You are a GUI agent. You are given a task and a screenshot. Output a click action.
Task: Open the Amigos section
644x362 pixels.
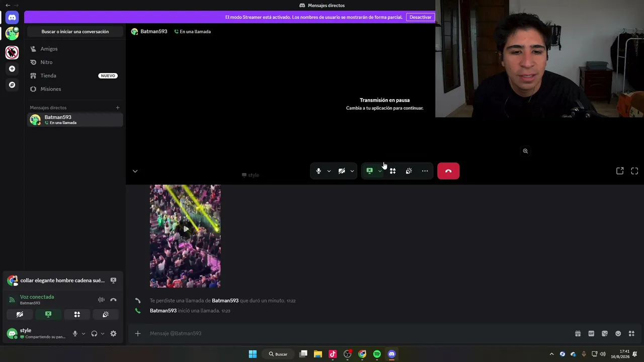click(x=75, y=49)
